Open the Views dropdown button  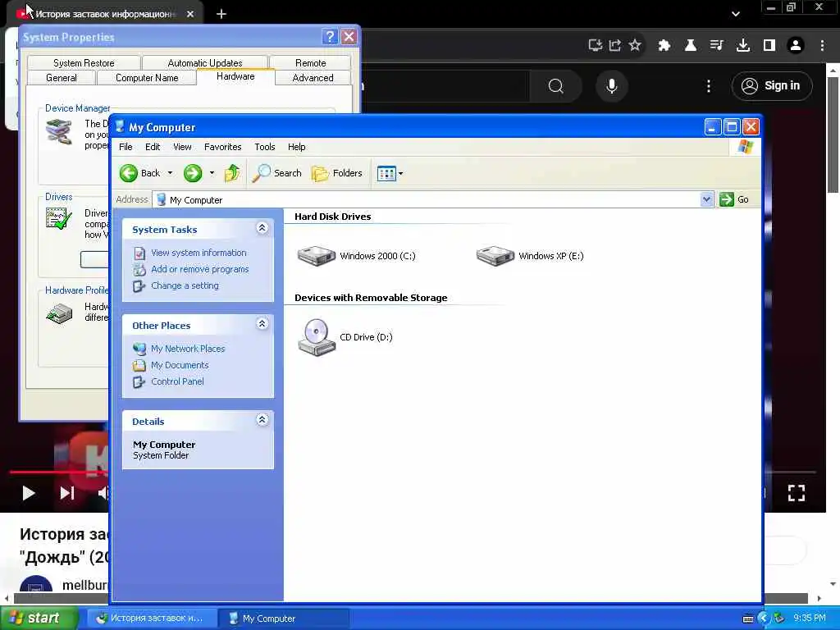[390, 173]
